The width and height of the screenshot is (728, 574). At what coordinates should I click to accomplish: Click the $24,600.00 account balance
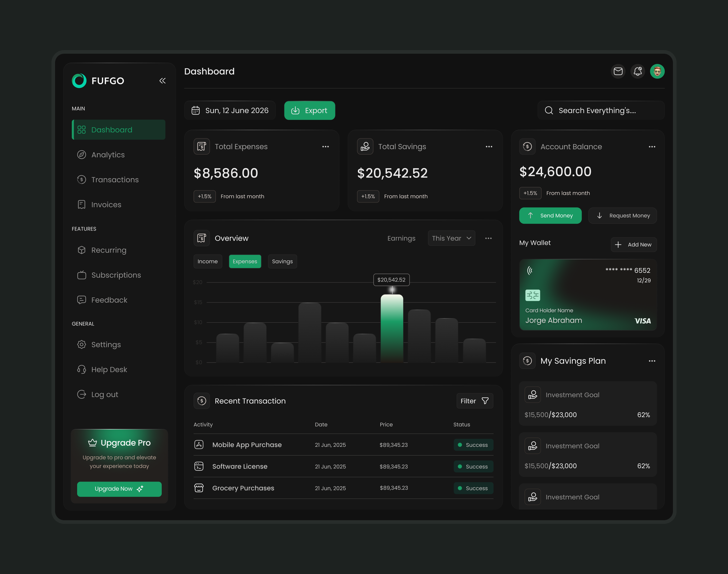click(555, 172)
